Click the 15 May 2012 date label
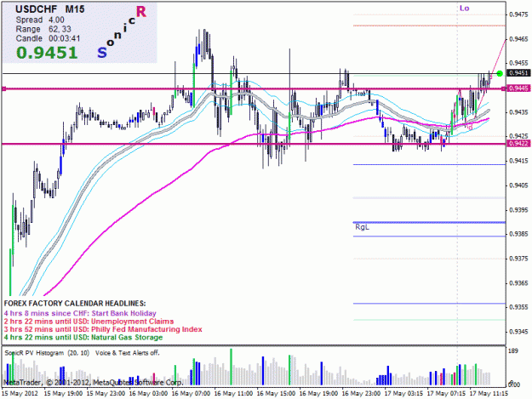 click(x=20, y=394)
